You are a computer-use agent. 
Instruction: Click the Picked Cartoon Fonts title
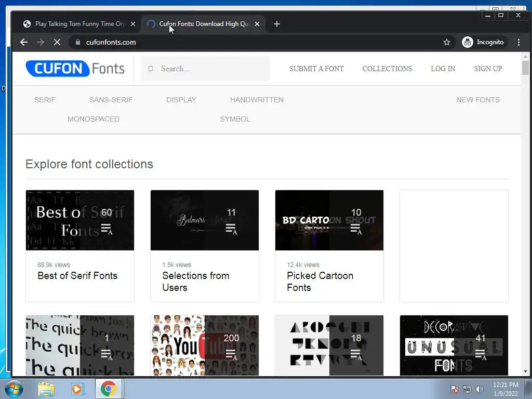coord(320,281)
